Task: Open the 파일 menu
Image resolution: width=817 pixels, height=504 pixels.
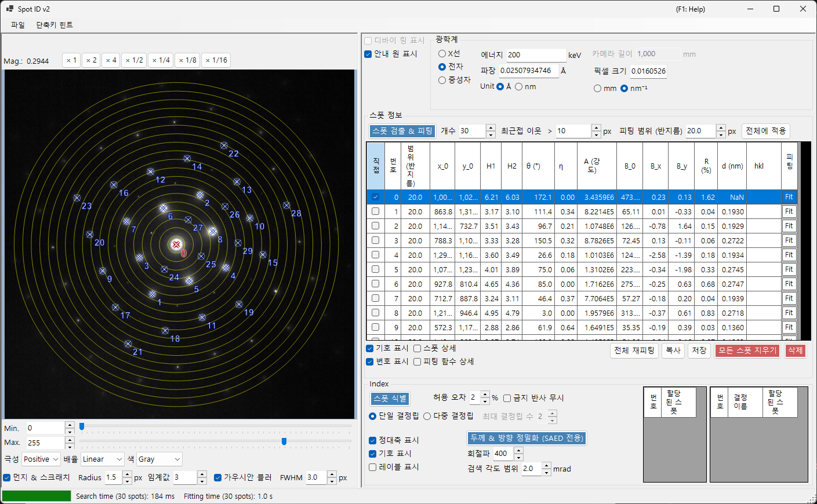Action: (x=18, y=25)
